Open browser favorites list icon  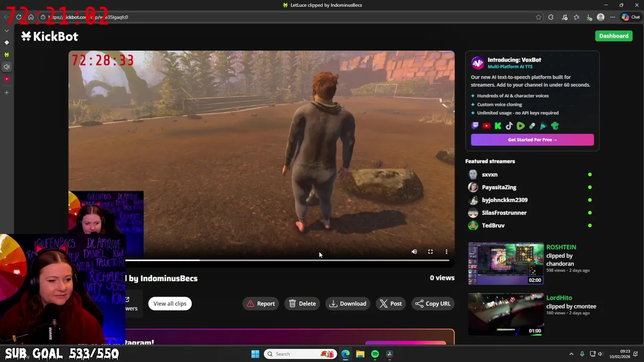pos(577,17)
